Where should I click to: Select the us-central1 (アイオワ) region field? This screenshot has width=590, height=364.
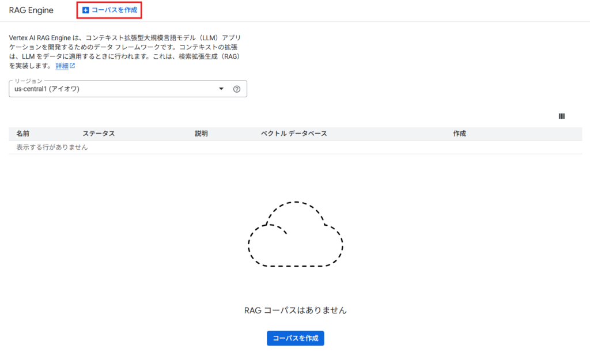coord(128,89)
